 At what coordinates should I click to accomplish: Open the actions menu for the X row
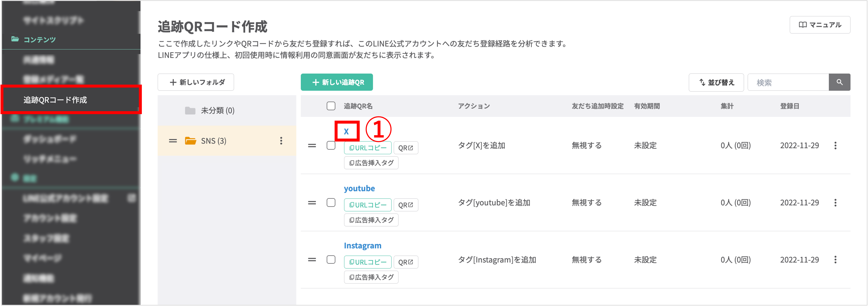[836, 145]
